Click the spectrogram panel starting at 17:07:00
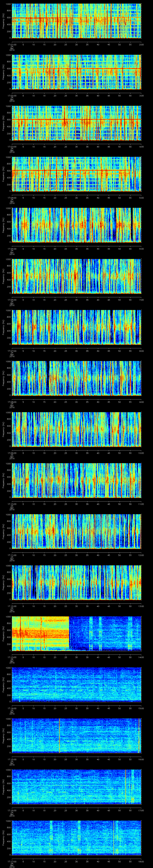This screenshot has width=153, height=868. tap(77, 327)
